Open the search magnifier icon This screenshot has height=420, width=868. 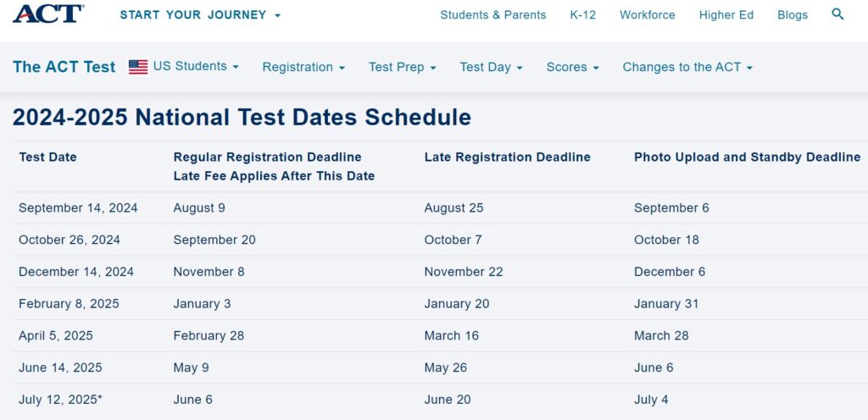(x=837, y=14)
